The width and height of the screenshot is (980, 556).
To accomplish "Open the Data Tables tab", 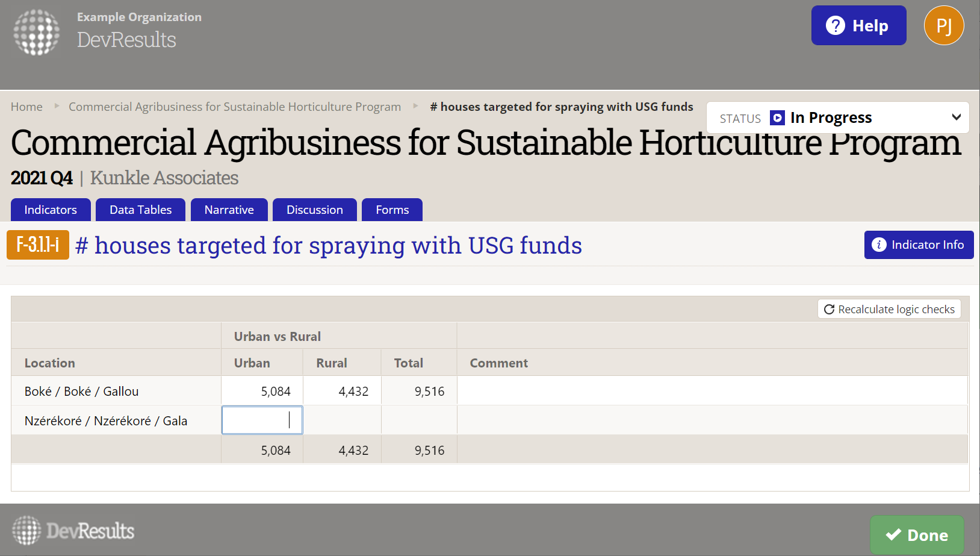I will coord(140,210).
